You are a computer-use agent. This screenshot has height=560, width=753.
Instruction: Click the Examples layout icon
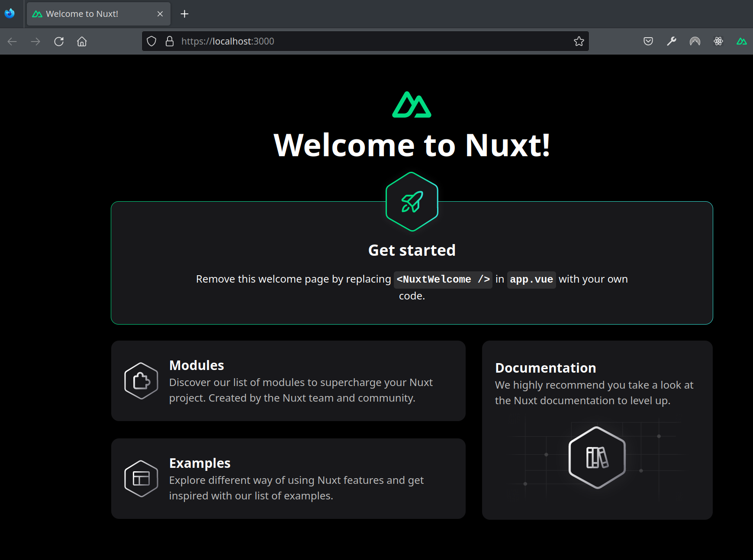(x=141, y=478)
